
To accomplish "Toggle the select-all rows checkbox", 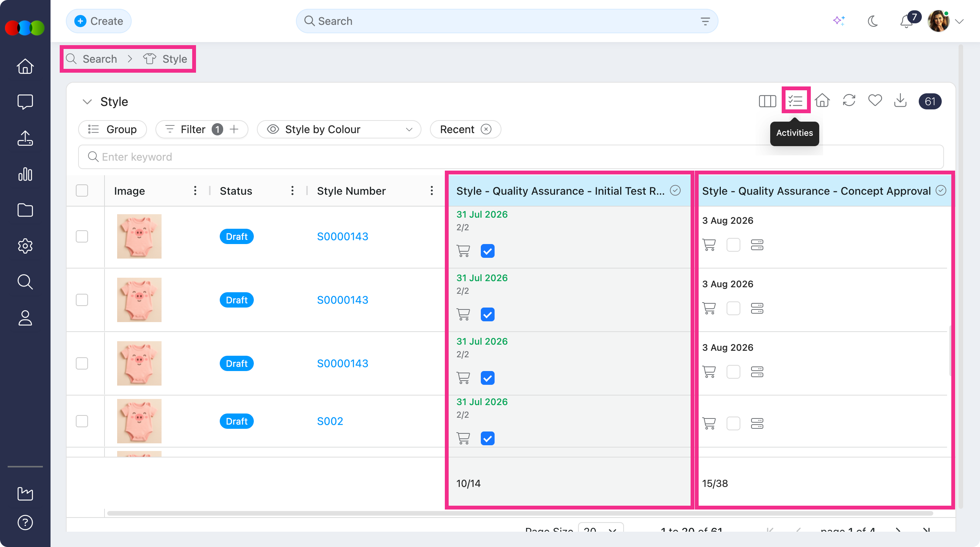I will click(x=82, y=190).
